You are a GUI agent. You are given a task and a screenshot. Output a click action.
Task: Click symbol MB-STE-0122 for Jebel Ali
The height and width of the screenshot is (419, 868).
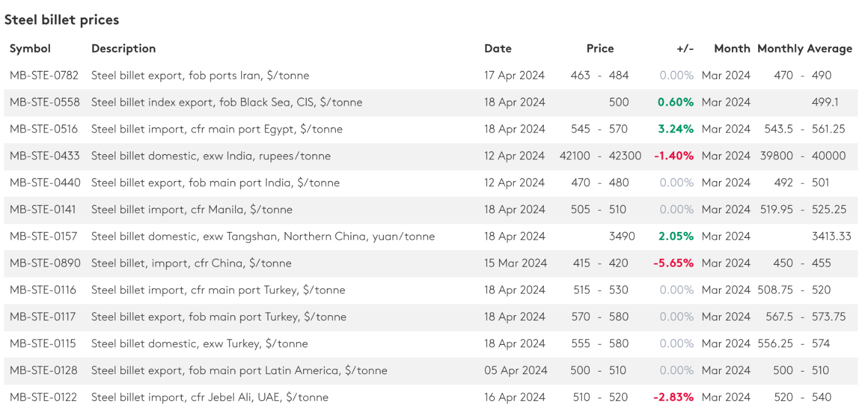tap(43, 397)
